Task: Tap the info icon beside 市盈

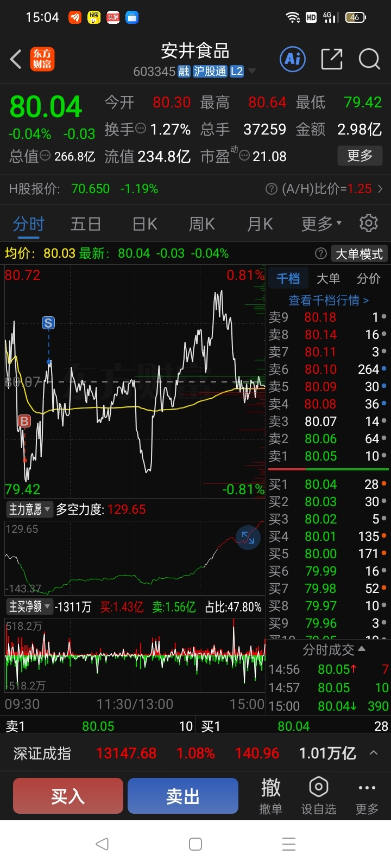Action: pyautogui.click(x=244, y=156)
